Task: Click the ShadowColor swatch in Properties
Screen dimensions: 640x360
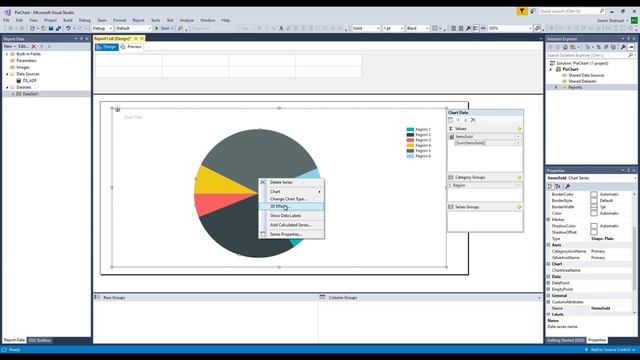Action: pyautogui.click(x=594, y=226)
